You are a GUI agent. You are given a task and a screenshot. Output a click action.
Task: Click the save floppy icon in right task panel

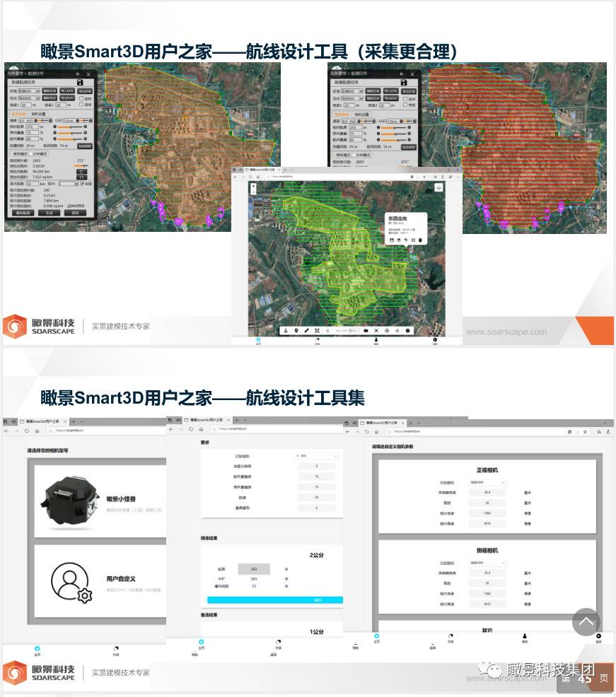[404, 83]
